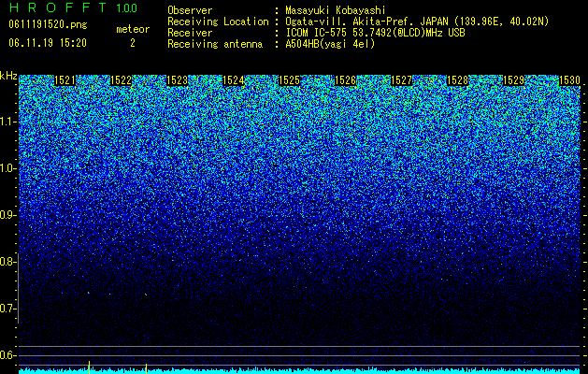
Task: Click the first yellow meteor spike near 1521
Action: 89,367
